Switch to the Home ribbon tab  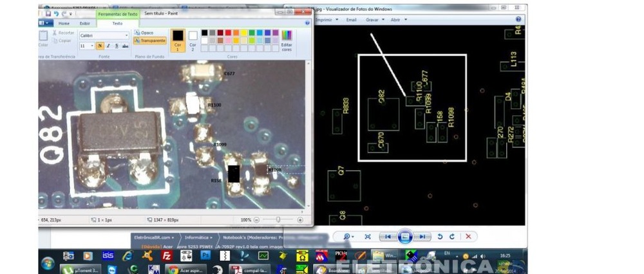pos(64,23)
